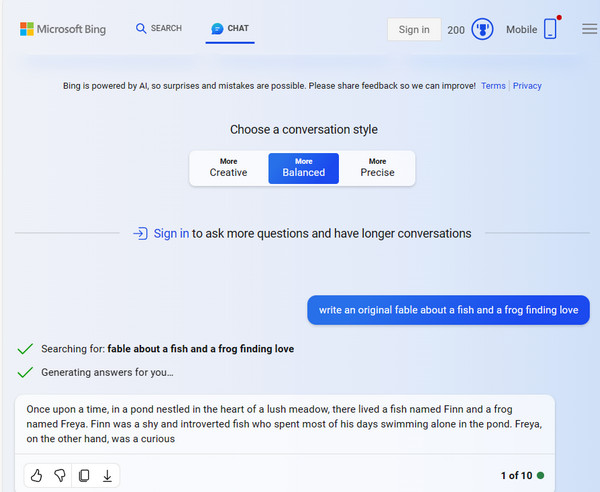Click the Mobile label
Viewport: 600px width, 492px height.
522,29
